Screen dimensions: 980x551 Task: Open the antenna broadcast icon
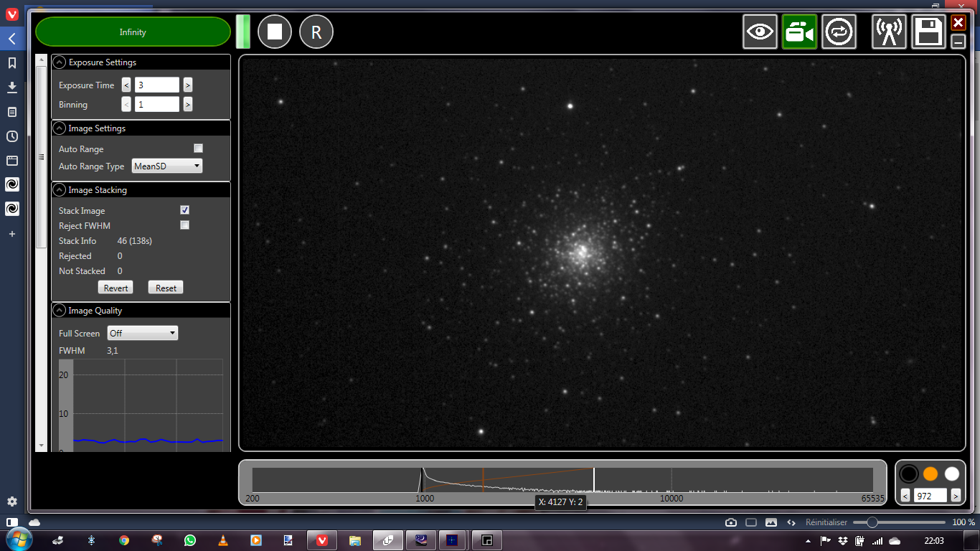890,32
